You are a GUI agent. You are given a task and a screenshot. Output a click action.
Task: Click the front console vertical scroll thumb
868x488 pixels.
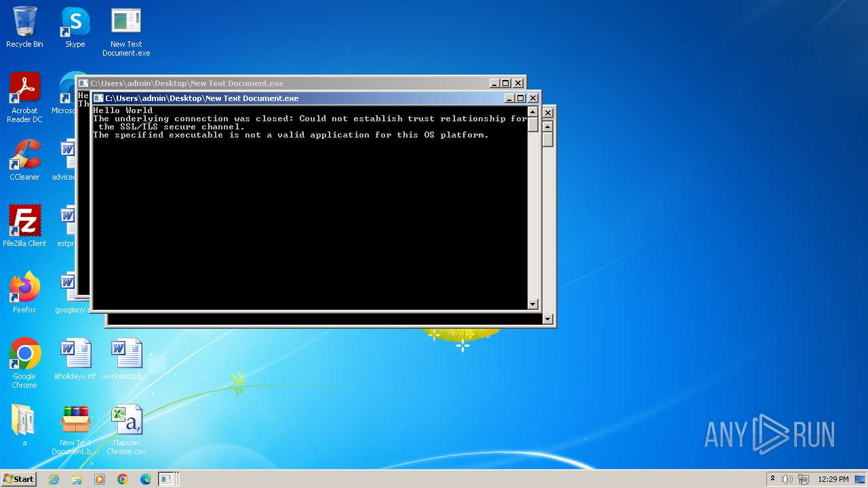pyautogui.click(x=533, y=125)
